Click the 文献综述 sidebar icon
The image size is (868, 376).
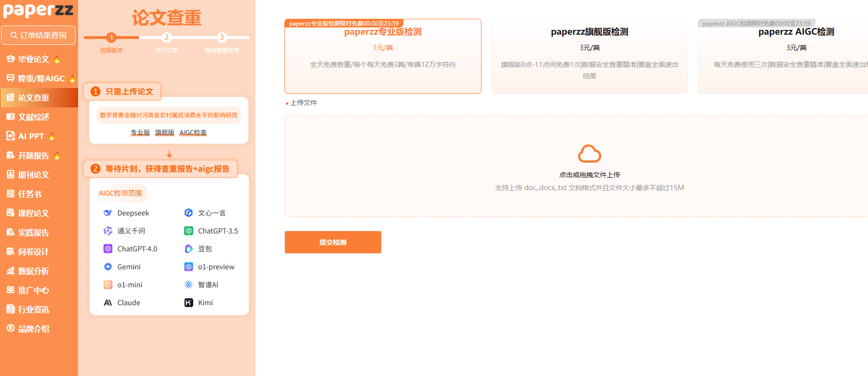pyautogui.click(x=11, y=117)
